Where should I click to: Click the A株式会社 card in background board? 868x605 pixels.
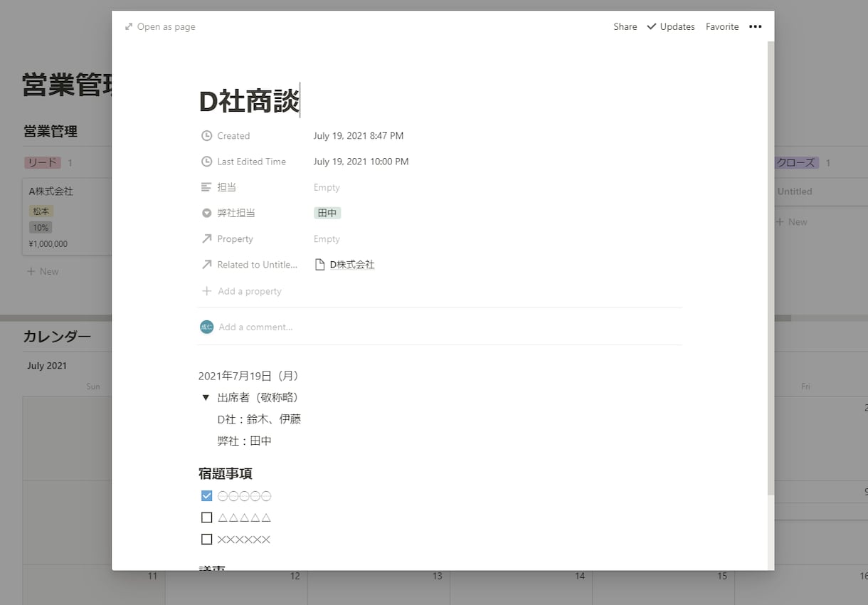[68, 216]
